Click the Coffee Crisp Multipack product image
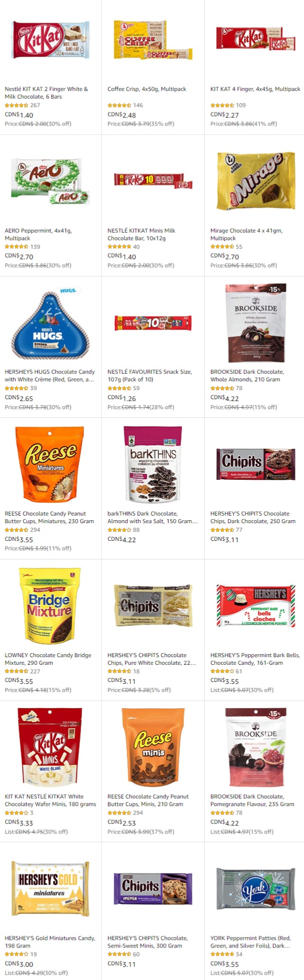This screenshot has height=980, width=304. [x=153, y=40]
